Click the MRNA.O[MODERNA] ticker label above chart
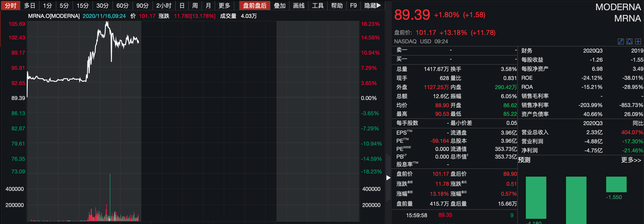The width and height of the screenshot is (644, 224). point(54,16)
